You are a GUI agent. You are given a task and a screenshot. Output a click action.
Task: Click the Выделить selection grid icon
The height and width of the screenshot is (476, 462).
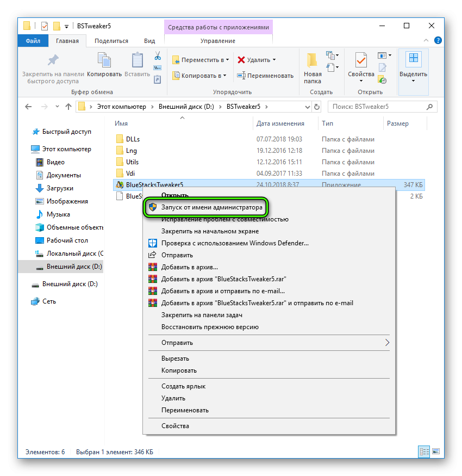pyautogui.click(x=414, y=58)
